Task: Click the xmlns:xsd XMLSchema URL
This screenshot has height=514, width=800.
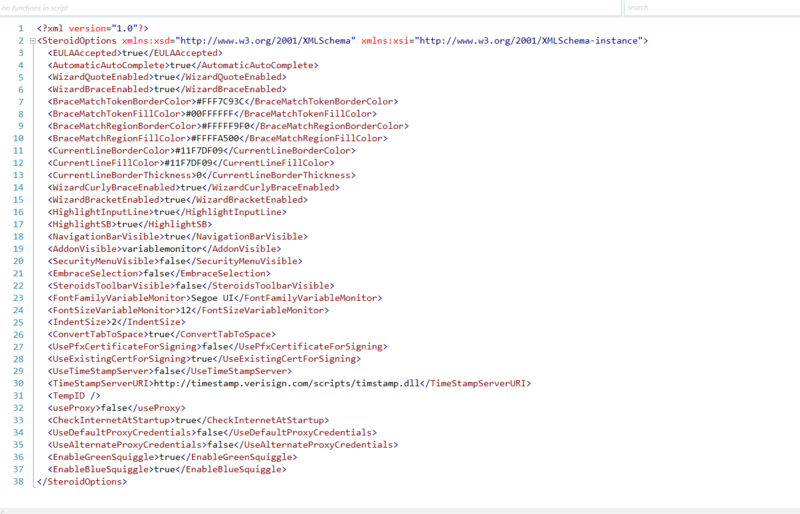Action: (265, 41)
